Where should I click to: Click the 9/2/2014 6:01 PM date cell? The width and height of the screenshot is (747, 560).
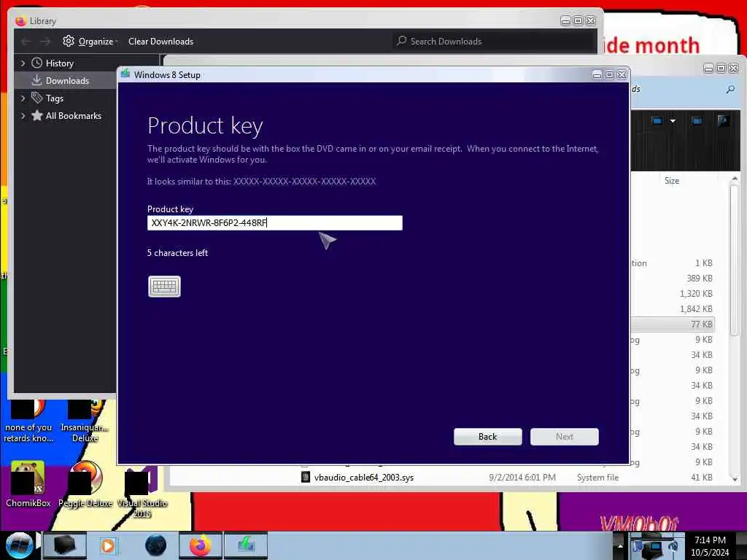click(x=522, y=478)
